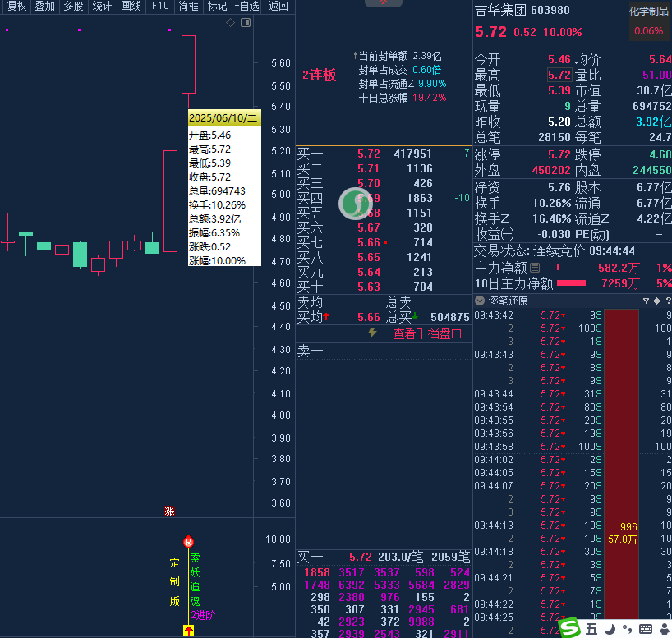
Task: Toggle the 五 input mode in IME bar
Action: point(591,629)
